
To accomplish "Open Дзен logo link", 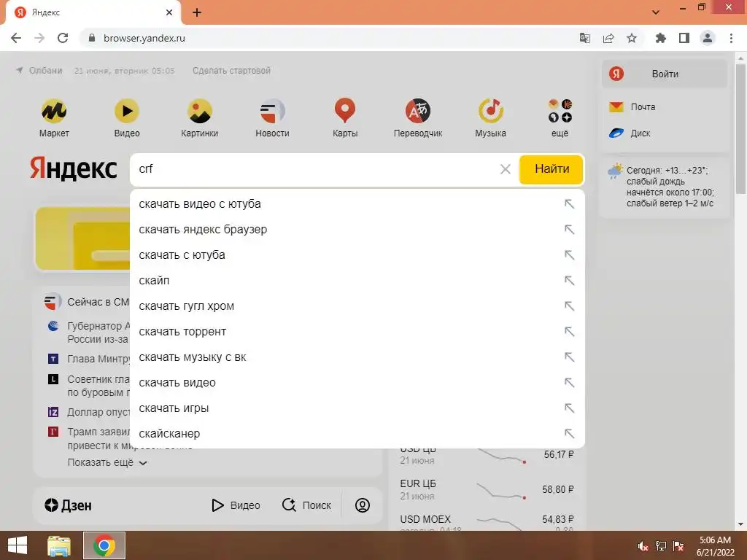I will point(68,505).
